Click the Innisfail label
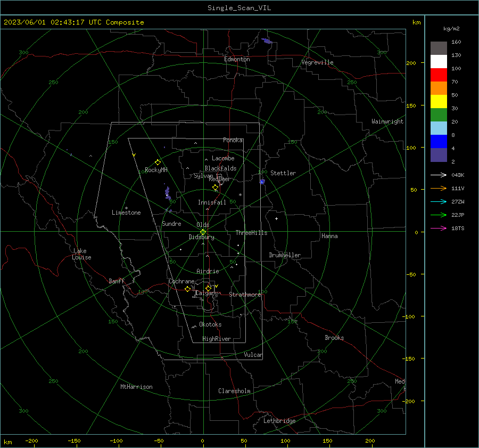The image size is (479, 448). click(x=212, y=202)
